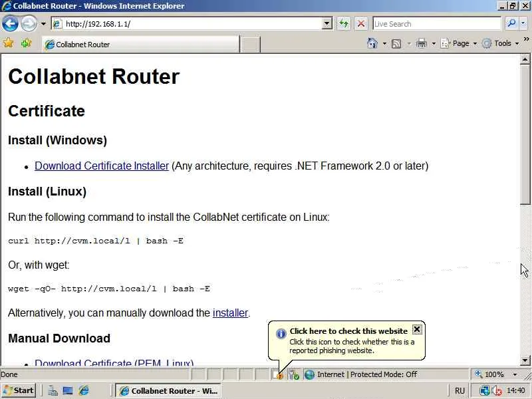Click the first quick launch icon beside Start
This screenshot has width=532, height=399.
coord(53,391)
